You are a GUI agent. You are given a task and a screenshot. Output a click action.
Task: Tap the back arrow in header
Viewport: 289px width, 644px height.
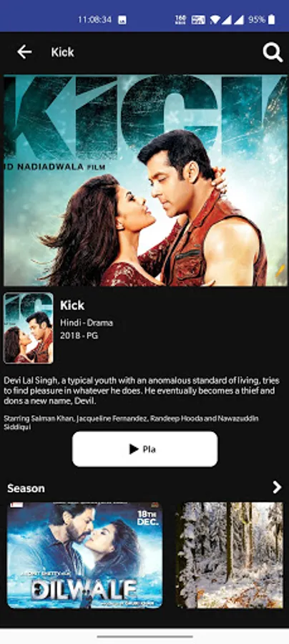click(24, 52)
